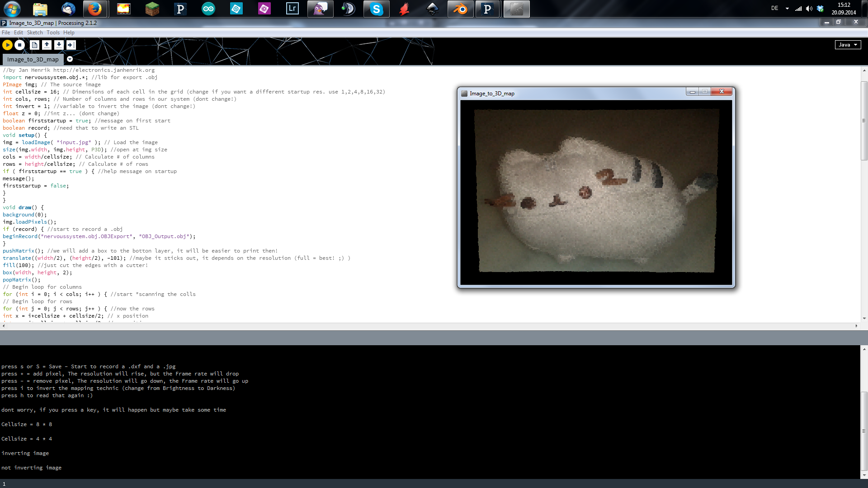
Task: Open the tab options arrow beside Image_to_3D_map
Action: (70, 59)
